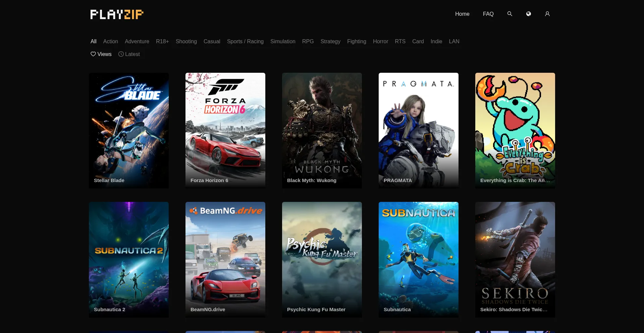Viewport: 644px width, 333px height.
Task: Select the Horror category
Action: click(x=380, y=42)
